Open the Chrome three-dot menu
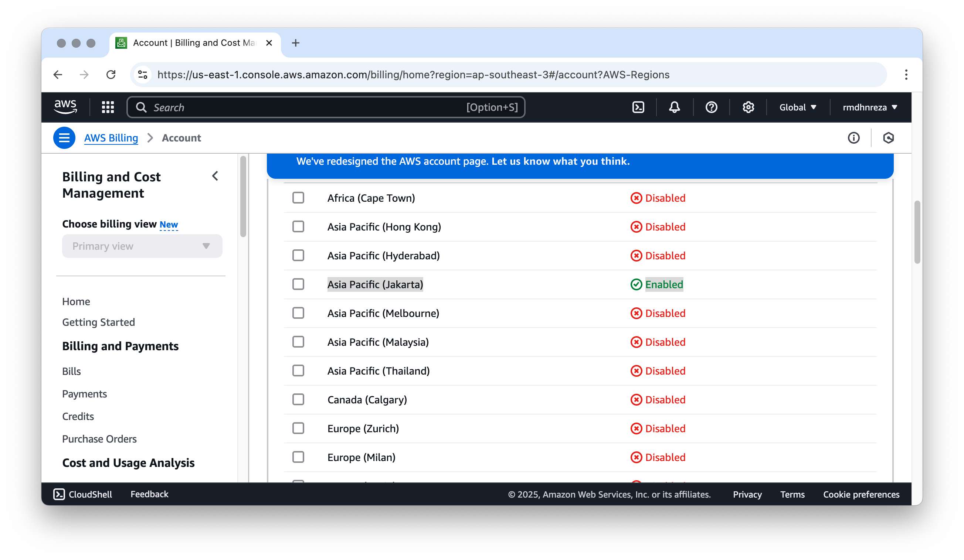Image resolution: width=964 pixels, height=560 pixels. 906,75
